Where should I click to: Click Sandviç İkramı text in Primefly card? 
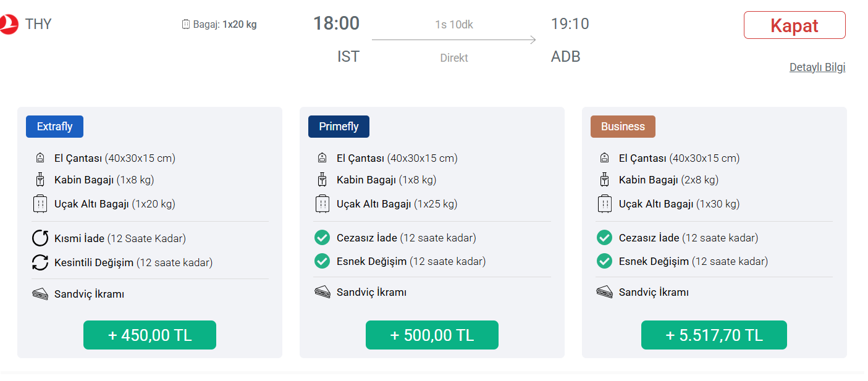click(x=371, y=292)
